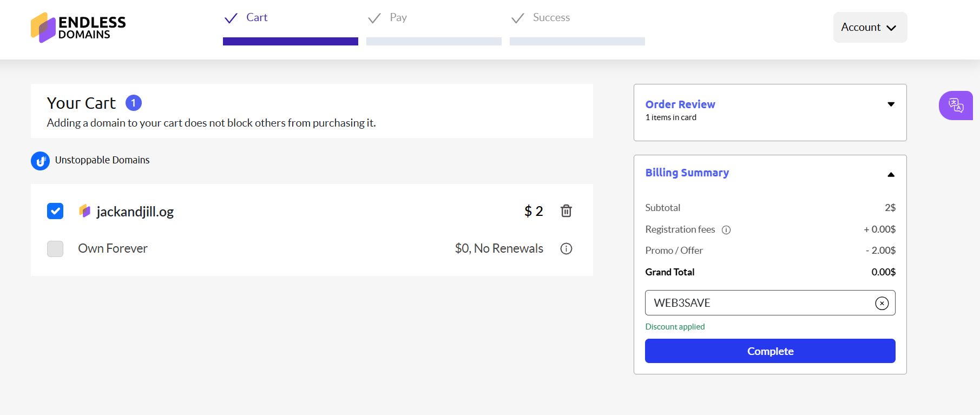Click the Unstoppable Domains provider icon
The image size is (980, 415).
(x=41, y=161)
